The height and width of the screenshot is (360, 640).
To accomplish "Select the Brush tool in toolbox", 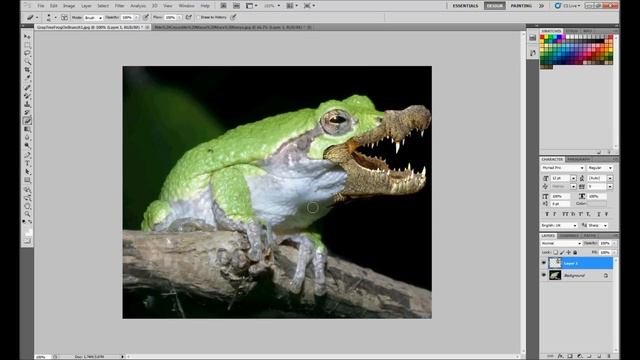I will tap(27, 96).
